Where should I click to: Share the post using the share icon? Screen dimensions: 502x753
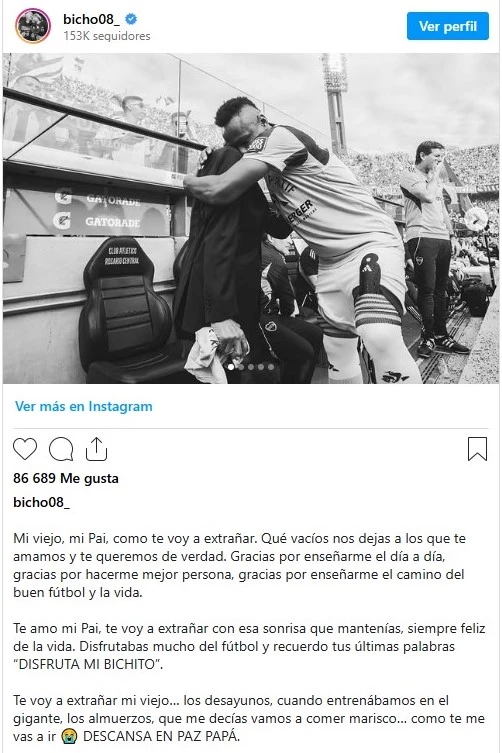click(x=96, y=449)
